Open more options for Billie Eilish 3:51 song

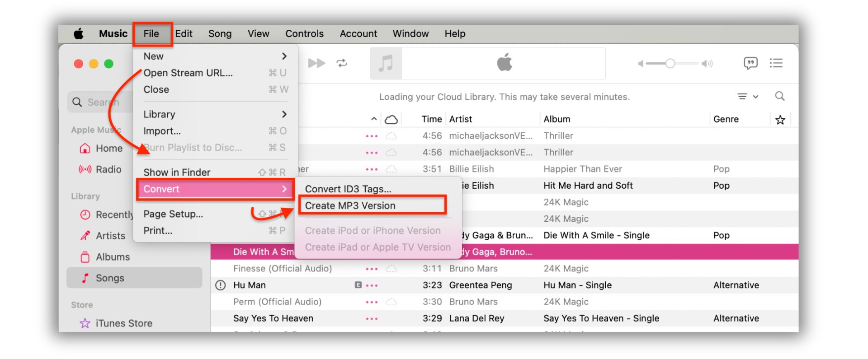pos(372,169)
